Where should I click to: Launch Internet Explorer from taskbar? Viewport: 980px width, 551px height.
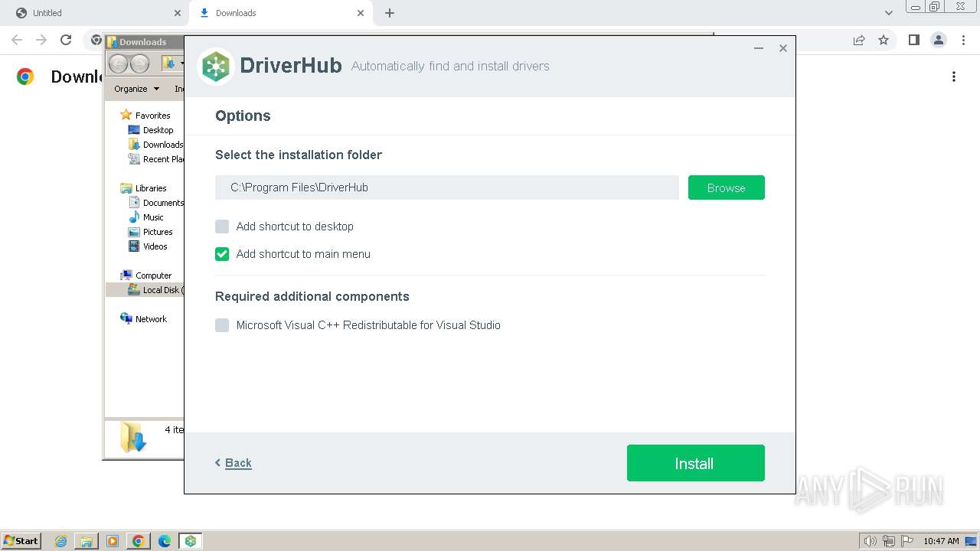coord(60,541)
